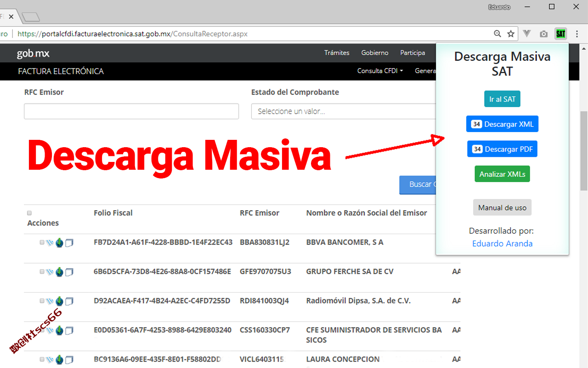Click the new empty browser tab button

[30, 17]
